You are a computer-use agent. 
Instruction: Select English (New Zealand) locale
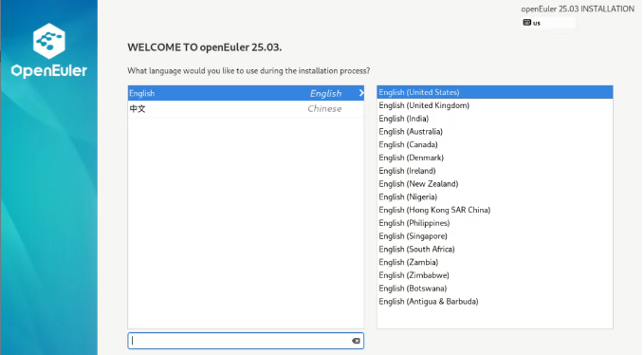(x=494, y=184)
